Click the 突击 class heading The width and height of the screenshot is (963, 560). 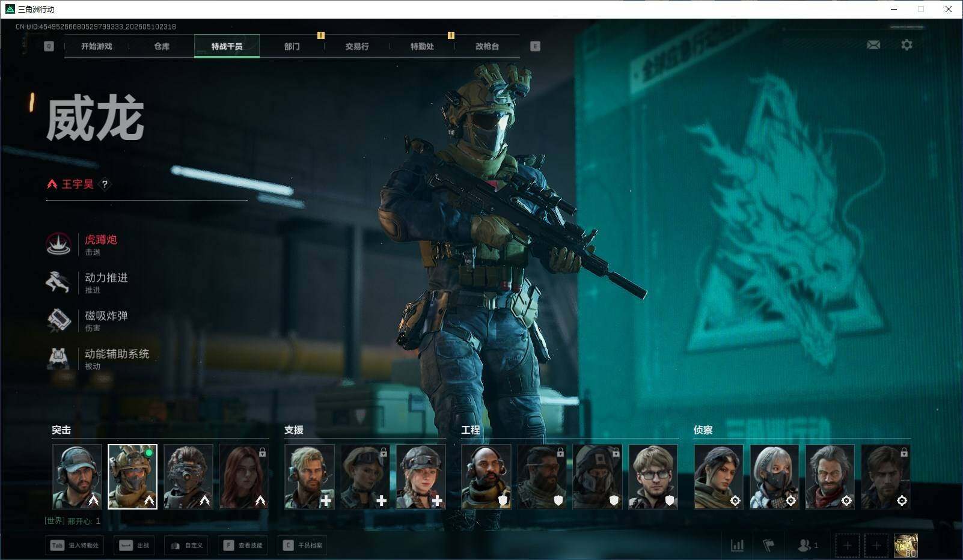[61, 430]
